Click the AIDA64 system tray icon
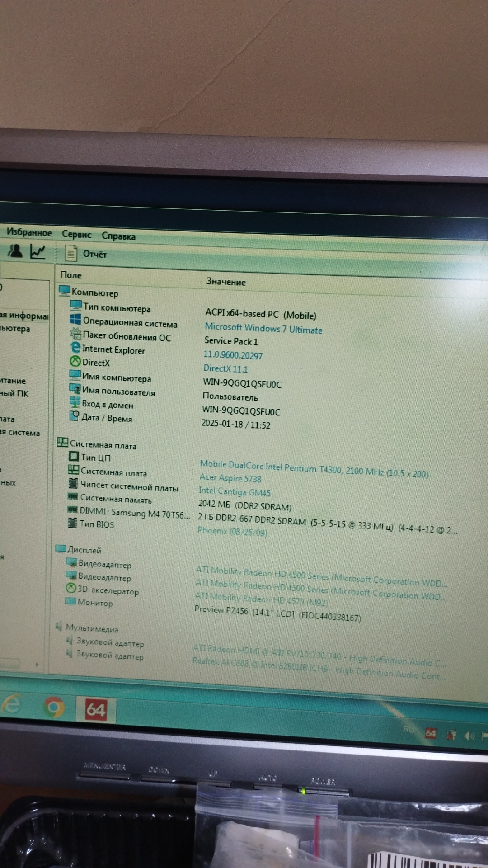488x868 pixels. pos(431,733)
